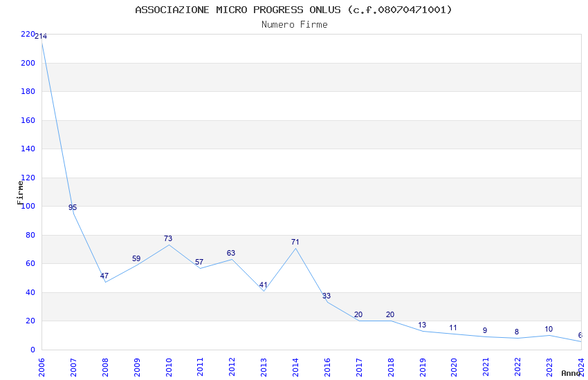The image size is (588, 380).
Task: Click x-axis year 2021
Action: tap(486, 368)
